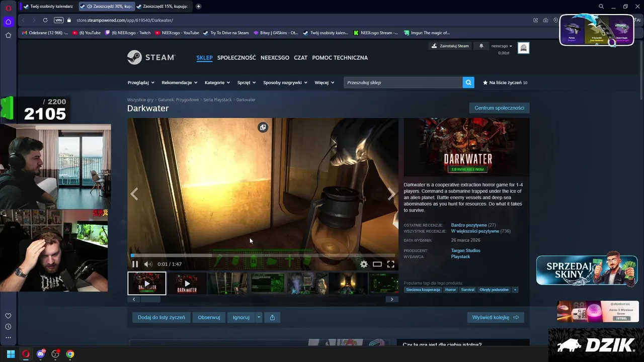Open share icon button next to Ignoruj
The image size is (644, 362).
[x=272, y=317]
